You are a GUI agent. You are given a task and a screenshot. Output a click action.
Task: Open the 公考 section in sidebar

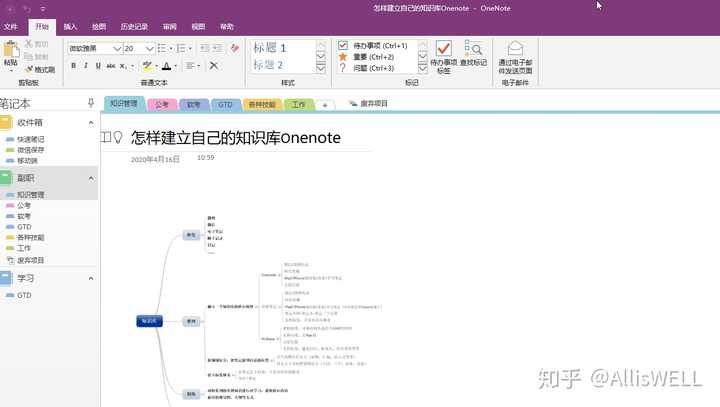24,205
